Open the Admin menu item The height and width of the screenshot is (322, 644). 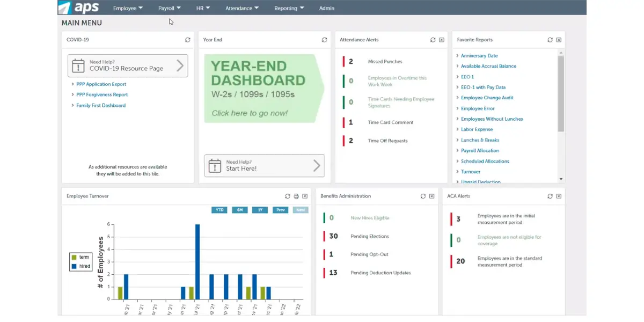pyautogui.click(x=326, y=8)
